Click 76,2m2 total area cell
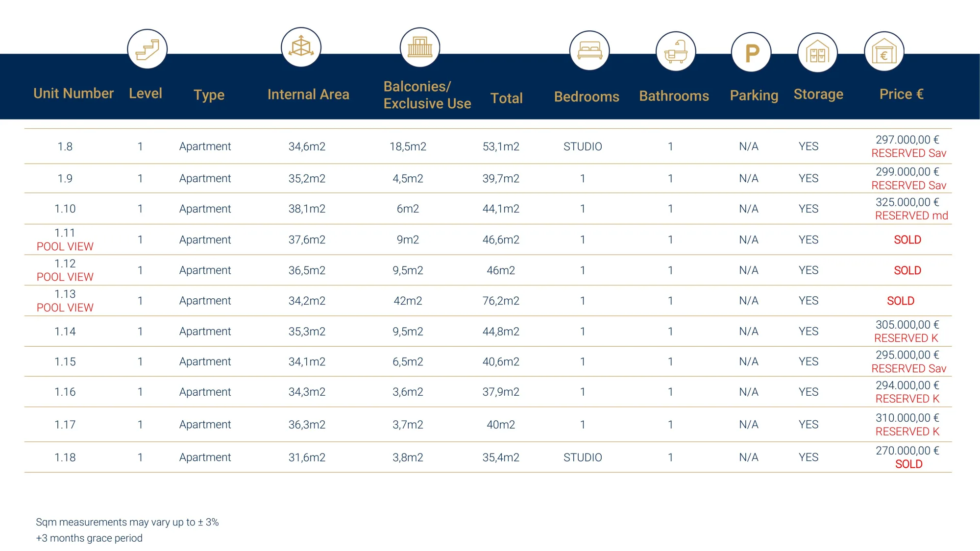980x551 pixels. 501,301
